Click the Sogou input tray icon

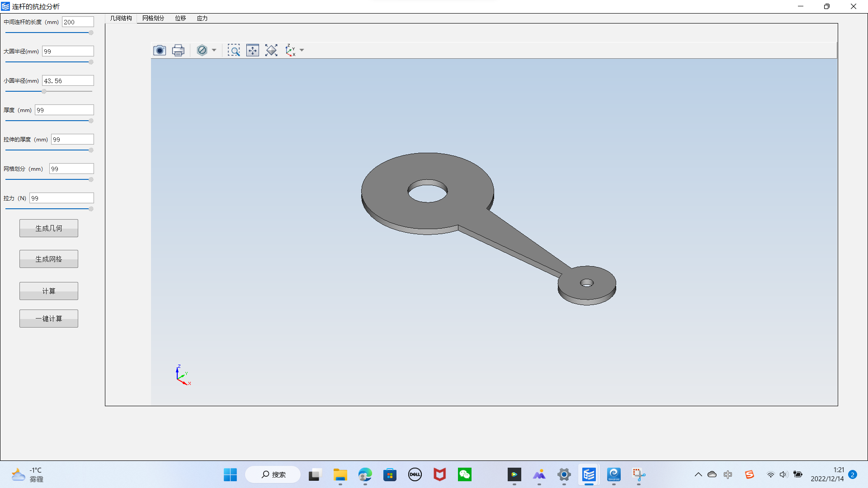click(x=750, y=474)
